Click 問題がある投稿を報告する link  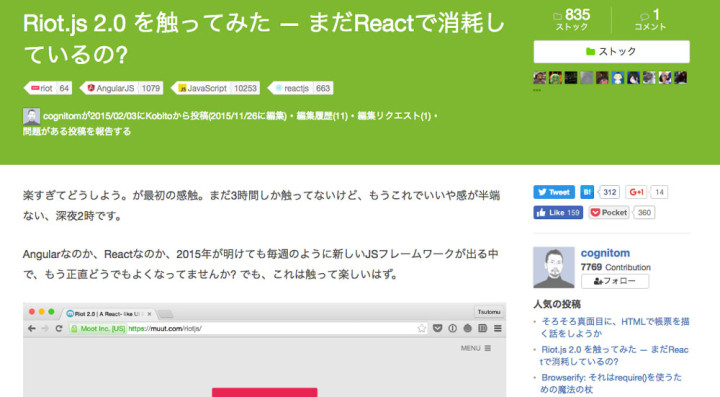(77, 132)
